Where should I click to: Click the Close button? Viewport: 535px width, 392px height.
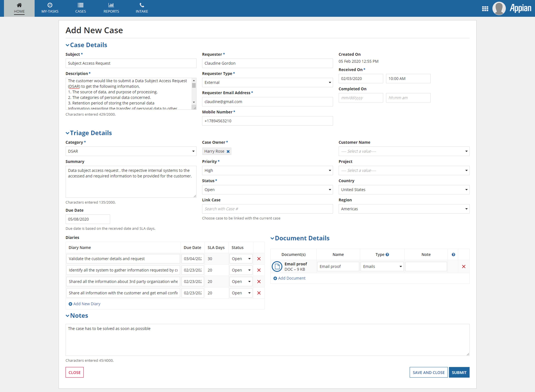point(75,373)
